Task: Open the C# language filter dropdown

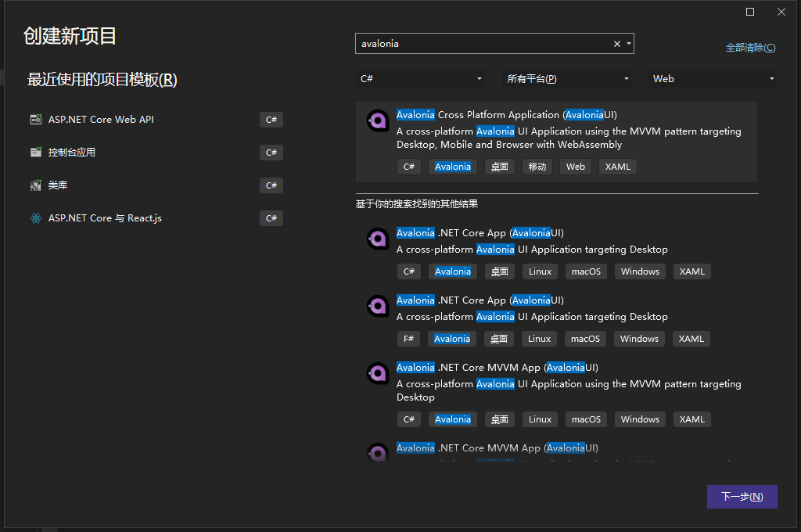Action: click(x=420, y=79)
